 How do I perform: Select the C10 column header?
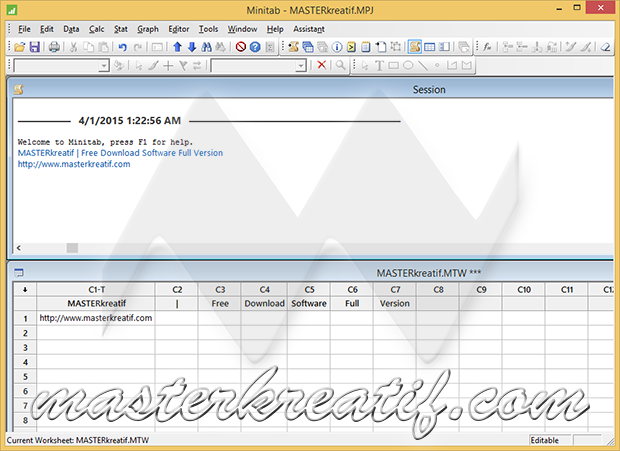(x=524, y=290)
